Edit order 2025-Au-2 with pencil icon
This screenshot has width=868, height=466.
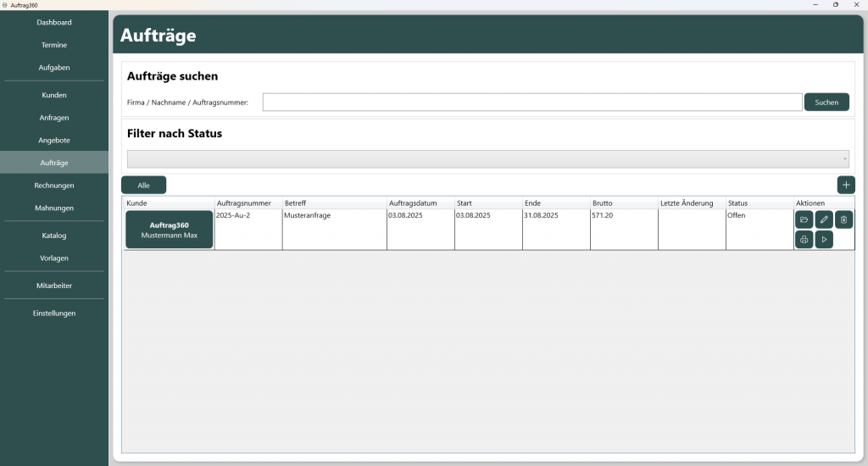[x=824, y=220]
